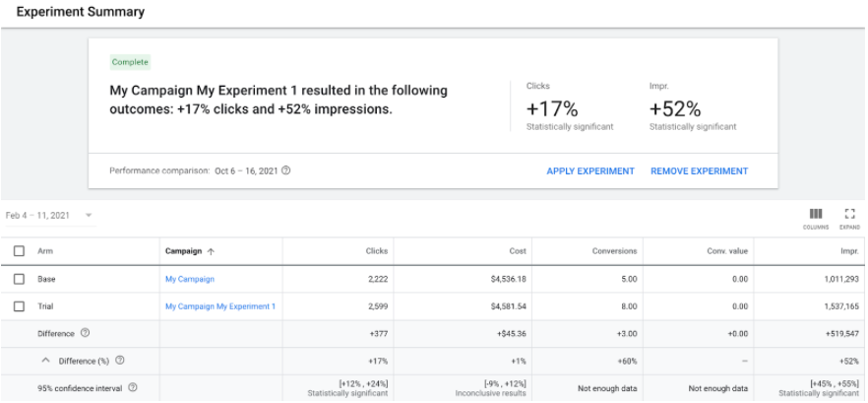Click help icon next to Difference row

(x=85, y=333)
